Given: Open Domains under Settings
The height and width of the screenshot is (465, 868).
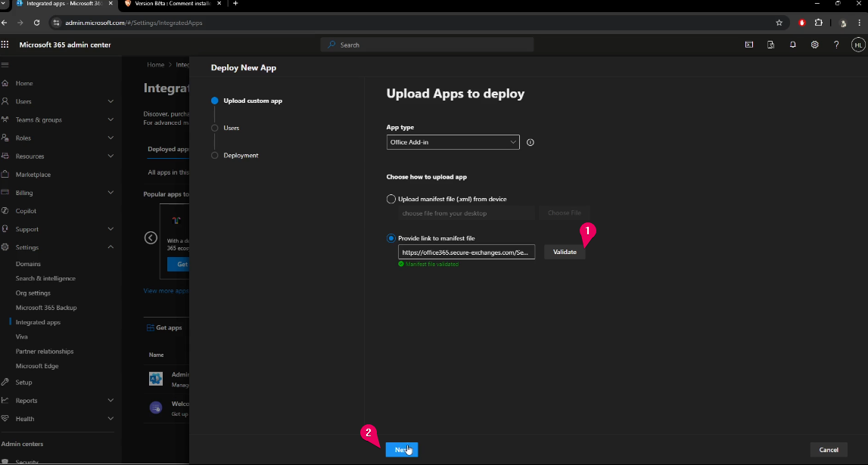Looking at the screenshot, I should coord(28,265).
